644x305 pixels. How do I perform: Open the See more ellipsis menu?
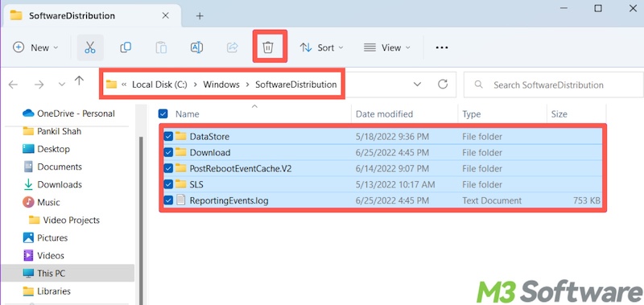coord(441,47)
